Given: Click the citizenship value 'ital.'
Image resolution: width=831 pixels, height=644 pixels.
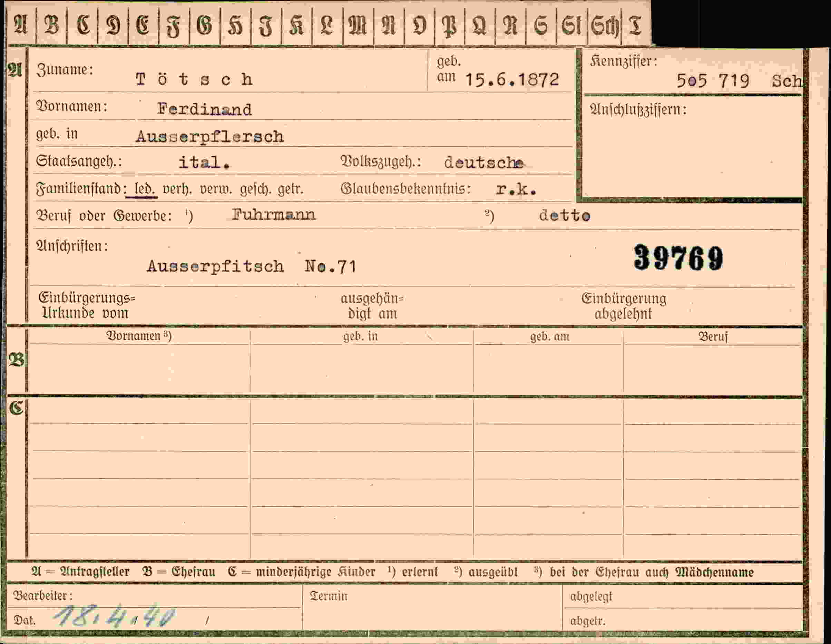Looking at the screenshot, I should coord(204,163).
